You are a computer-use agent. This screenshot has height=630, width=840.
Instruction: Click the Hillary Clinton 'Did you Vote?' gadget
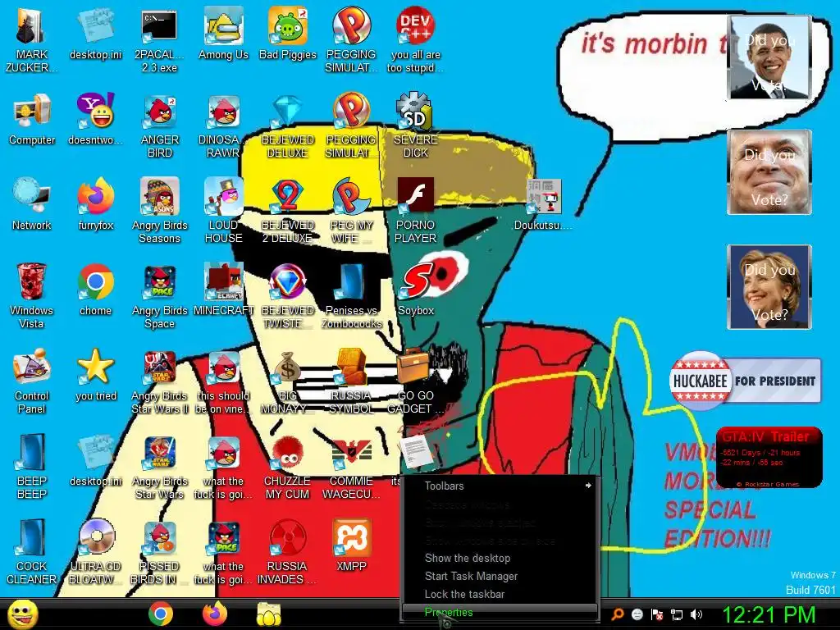pyautogui.click(x=769, y=287)
